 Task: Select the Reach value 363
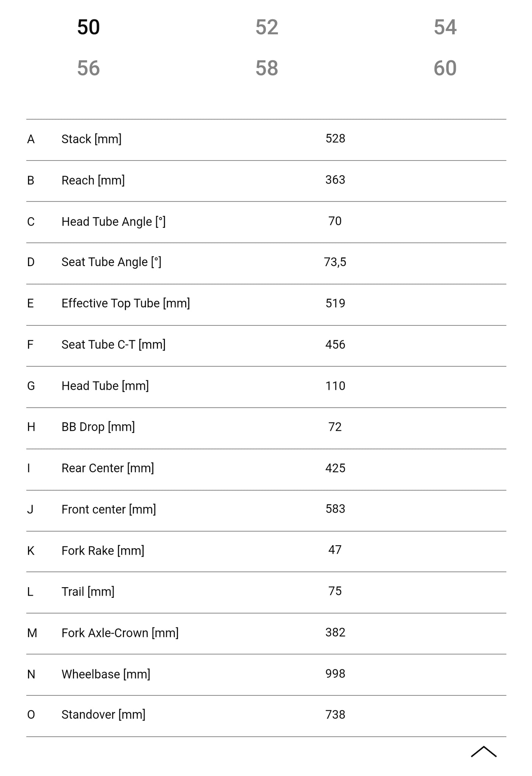[335, 180]
